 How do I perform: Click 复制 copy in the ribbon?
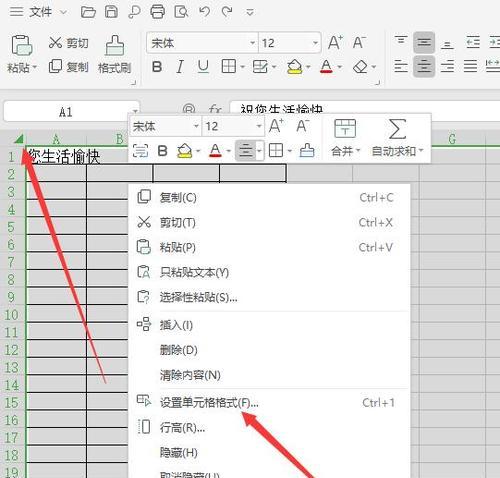coord(69,67)
